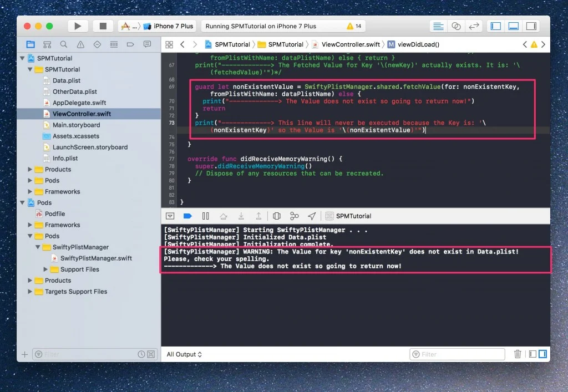
Task: Open the Issue navigator
Action: pyautogui.click(x=80, y=44)
